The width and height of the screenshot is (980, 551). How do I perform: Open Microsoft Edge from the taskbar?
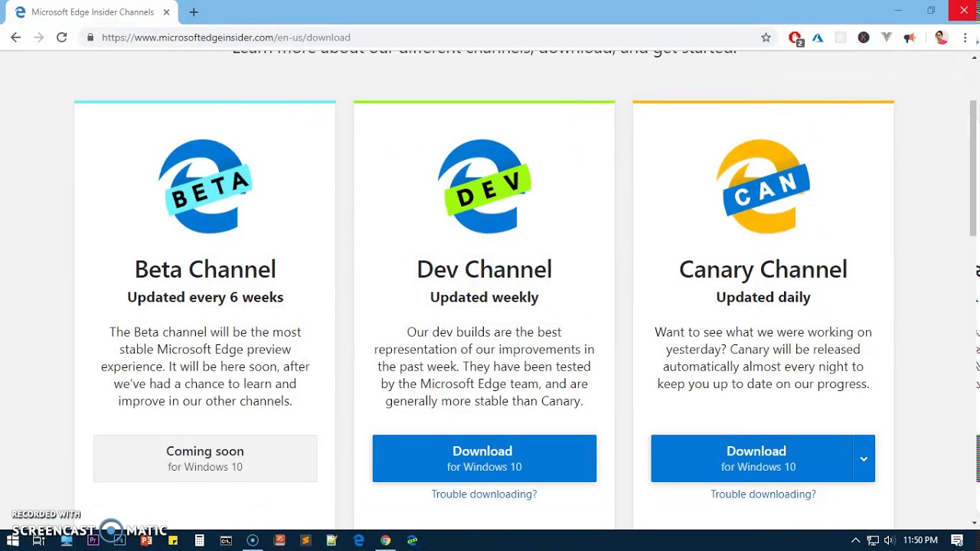(358, 540)
